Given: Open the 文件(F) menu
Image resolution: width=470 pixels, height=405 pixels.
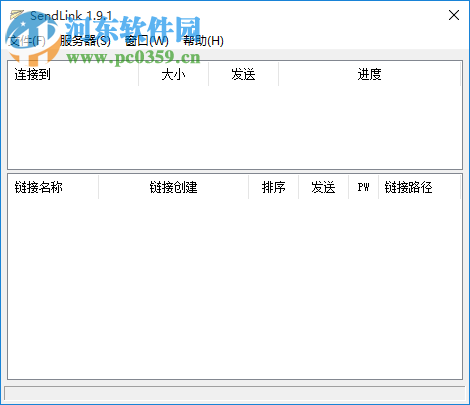Looking at the screenshot, I should coord(27,41).
